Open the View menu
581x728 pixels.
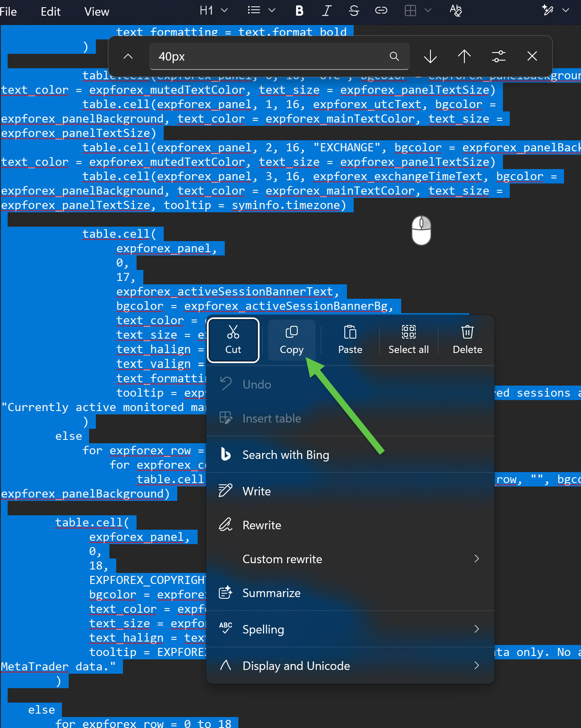tap(97, 11)
